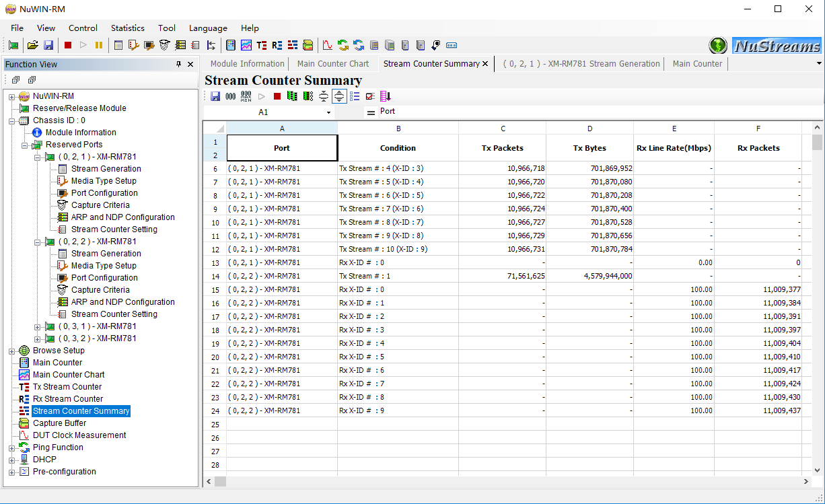Open Tx Stream Counter toolbar icon
Image resolution: width=825 pixels, height=504 pixels.
tap(262, 45)
